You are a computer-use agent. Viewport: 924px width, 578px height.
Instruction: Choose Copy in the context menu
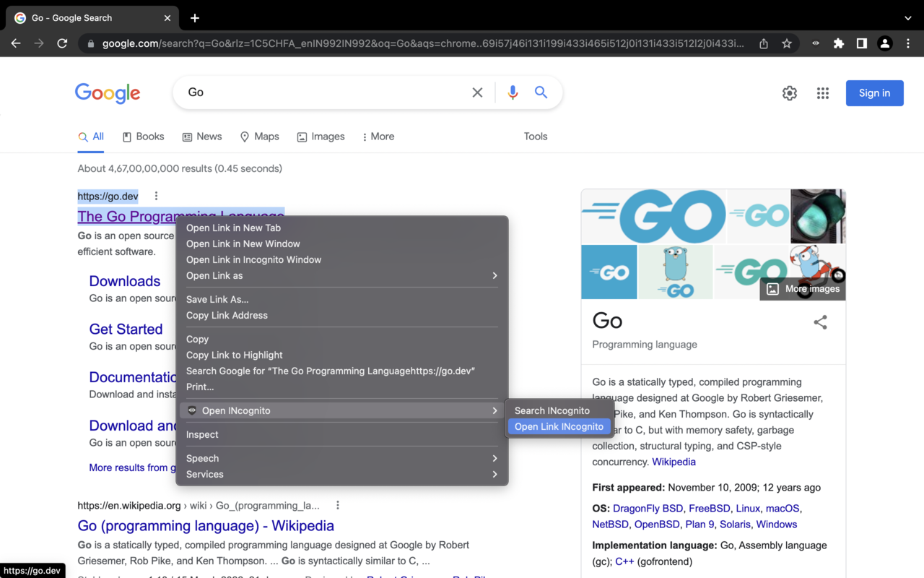pos(342,339)
